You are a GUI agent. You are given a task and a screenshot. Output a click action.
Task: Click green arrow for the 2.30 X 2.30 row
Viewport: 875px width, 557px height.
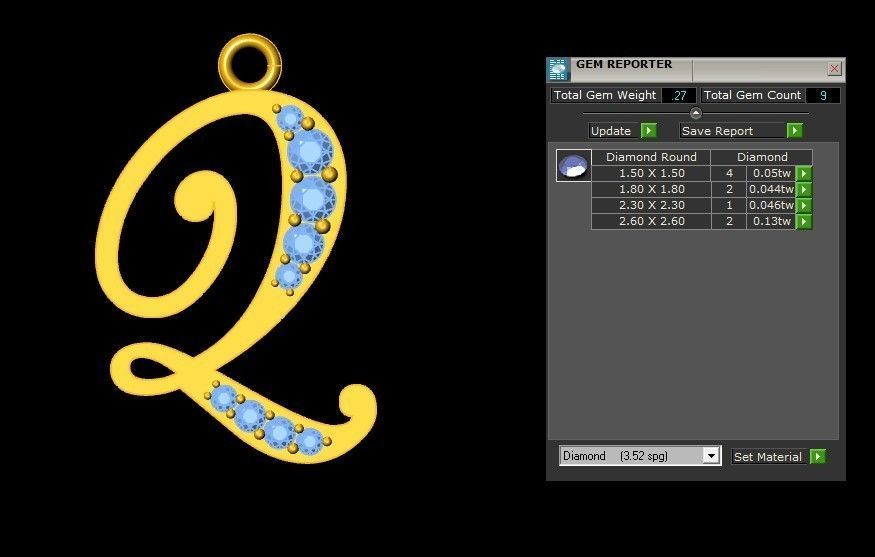point(804,205)
